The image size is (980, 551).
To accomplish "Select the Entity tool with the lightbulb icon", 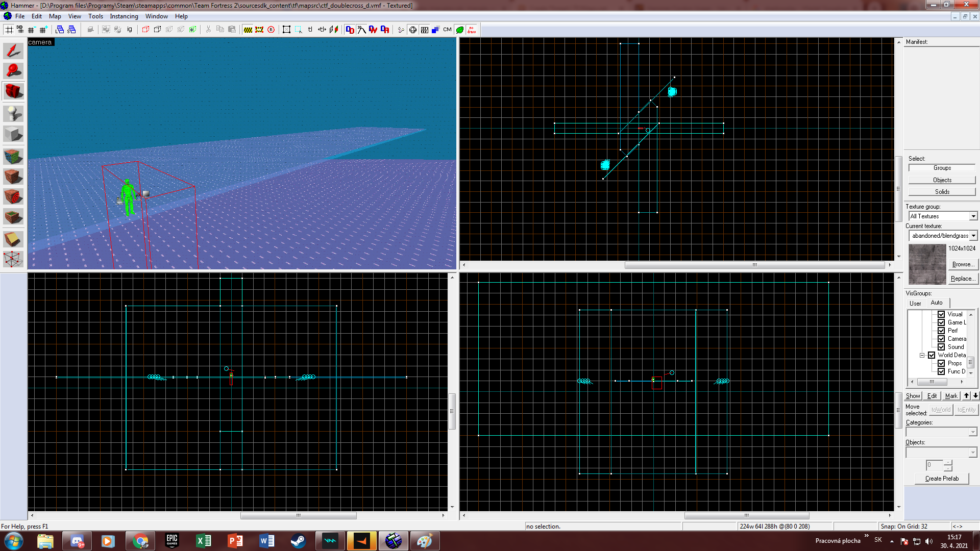I will click(x=13, y=113).
